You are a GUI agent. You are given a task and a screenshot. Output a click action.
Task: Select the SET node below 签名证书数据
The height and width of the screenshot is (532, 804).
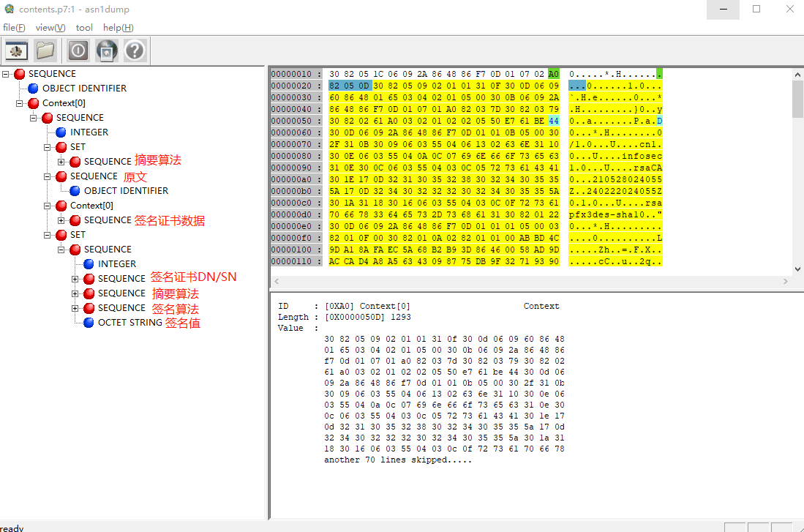tap(78, 235)
